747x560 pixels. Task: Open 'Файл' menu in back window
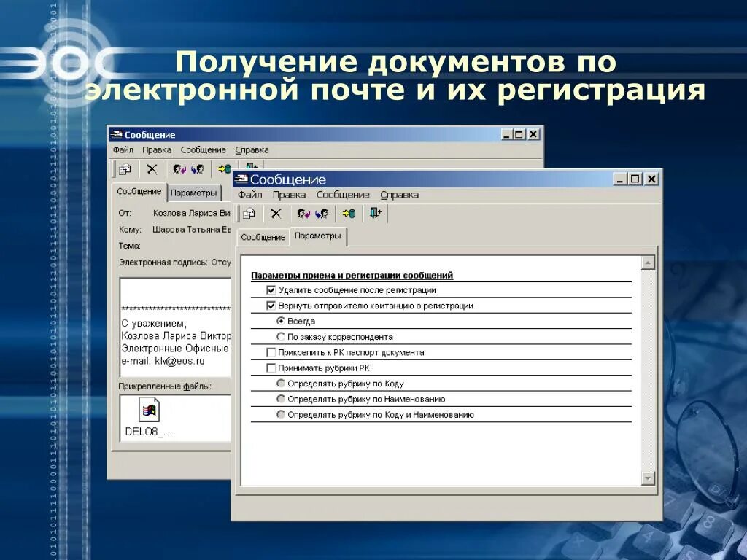(123, 150)
